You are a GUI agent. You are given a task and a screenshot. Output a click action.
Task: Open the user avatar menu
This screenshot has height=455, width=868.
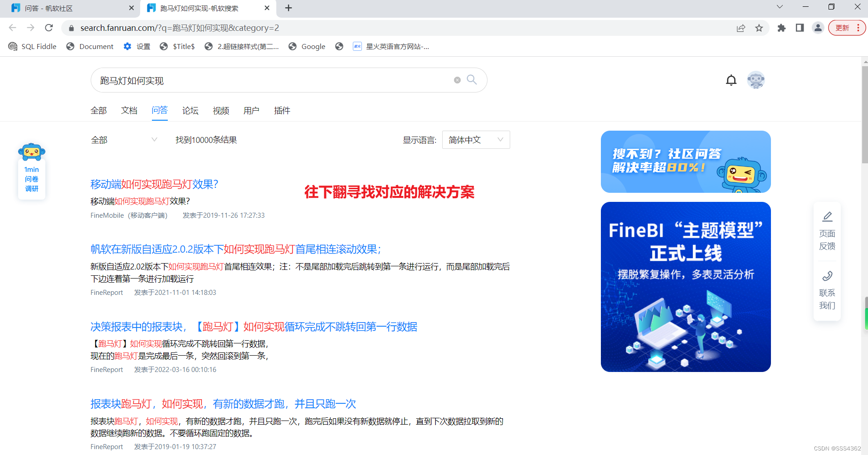756,80
